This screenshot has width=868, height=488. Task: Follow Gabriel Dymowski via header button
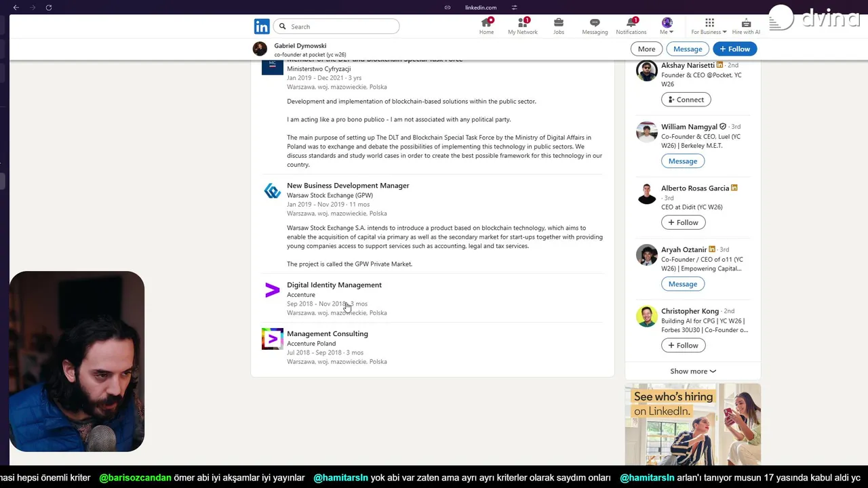[x=735, y=49]
